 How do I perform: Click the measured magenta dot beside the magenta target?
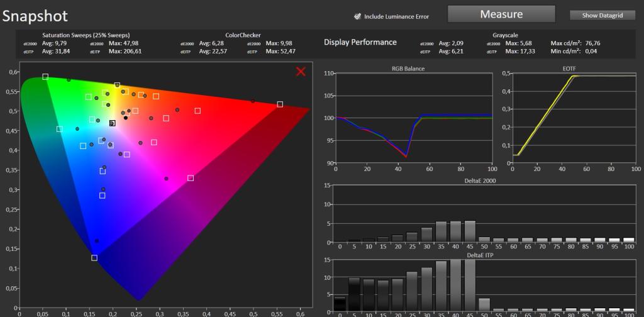[166, 179]
